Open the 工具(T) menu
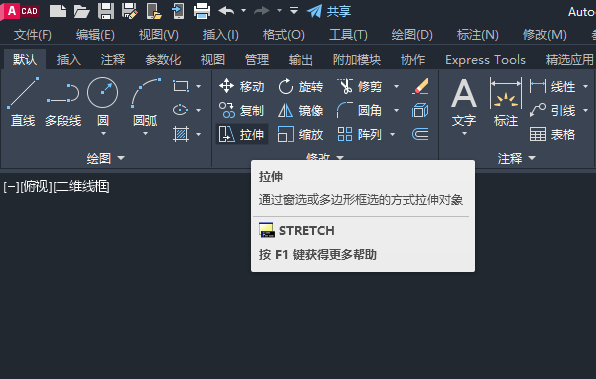The image size is (596, 379). (x=348, y=35)
